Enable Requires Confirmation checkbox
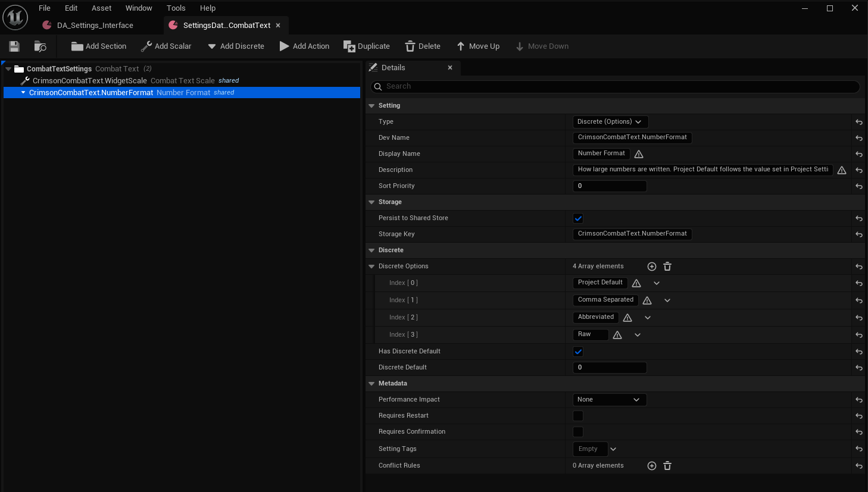The width and height of the screenshot is (868, 492). click(578, 432)
